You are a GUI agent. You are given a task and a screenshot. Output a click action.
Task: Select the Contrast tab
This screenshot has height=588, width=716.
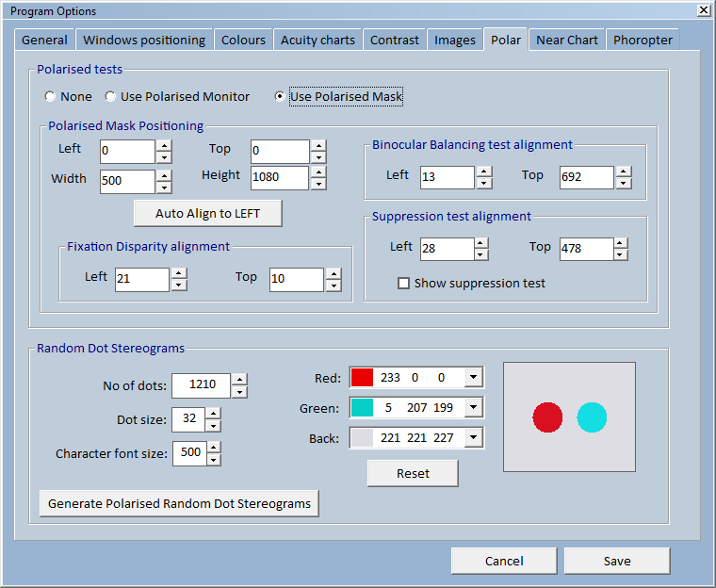[x=395, y=40]
